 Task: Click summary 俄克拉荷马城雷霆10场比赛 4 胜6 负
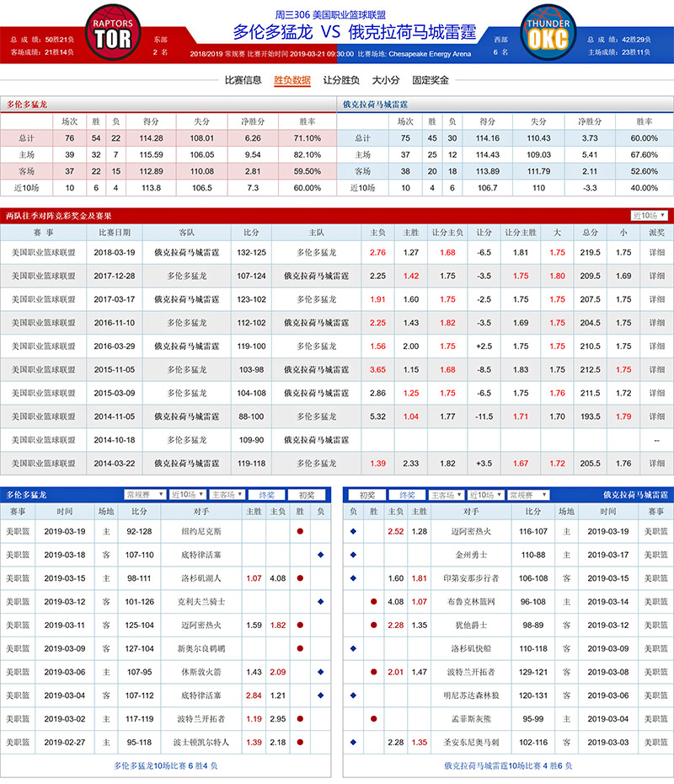508,766
